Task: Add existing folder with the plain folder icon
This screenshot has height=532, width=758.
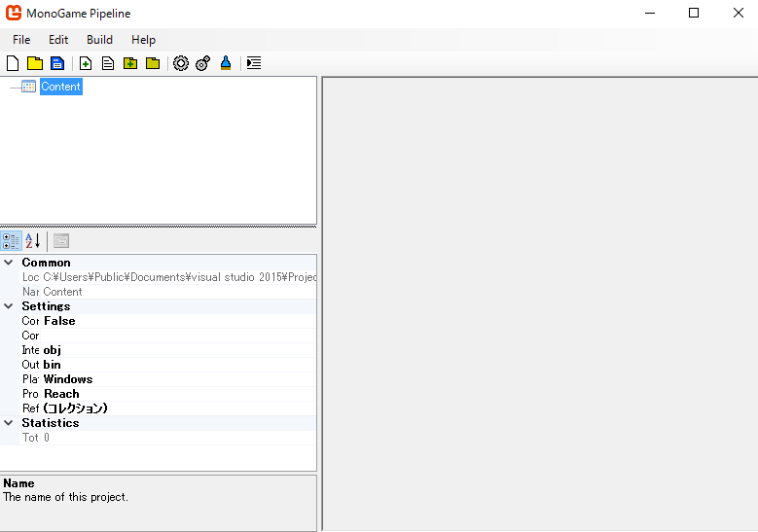Action: click(153, 63)
